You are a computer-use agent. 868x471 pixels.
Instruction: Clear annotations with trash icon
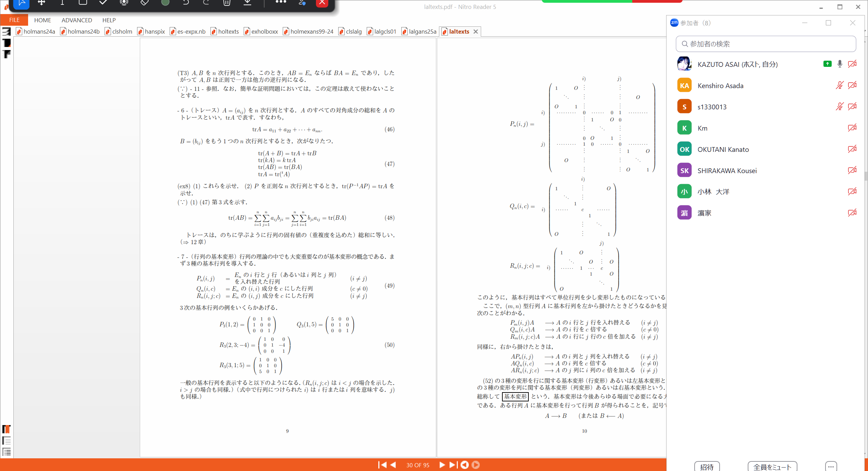pos(227,3)
